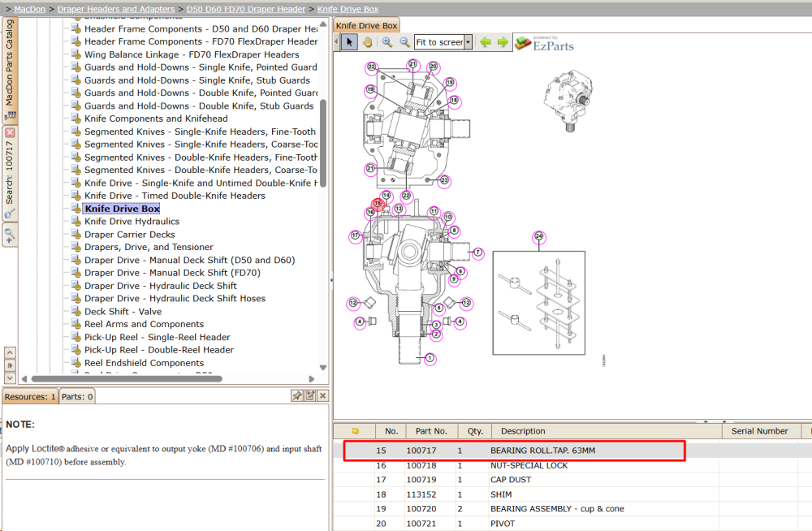Select row 100719 CAP DUST

pyautogui.click(x=572, y=480)
